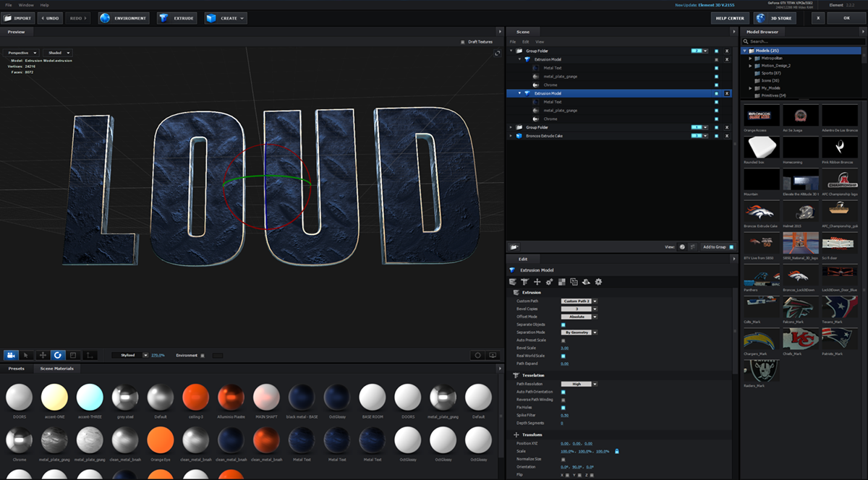Click the monitor display icon below preview
This screenshot has height=480, width=868.
click(x=493, y=355)
